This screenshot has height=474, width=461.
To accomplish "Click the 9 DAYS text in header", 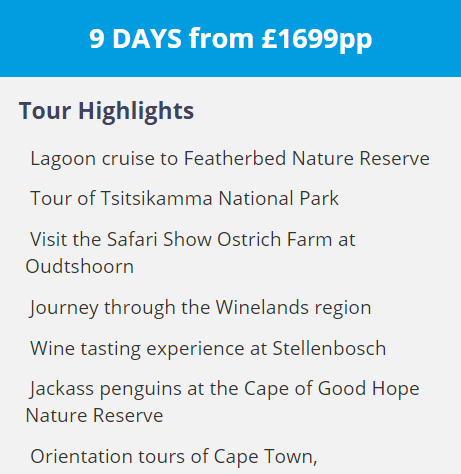I will [x=135, y=39].
